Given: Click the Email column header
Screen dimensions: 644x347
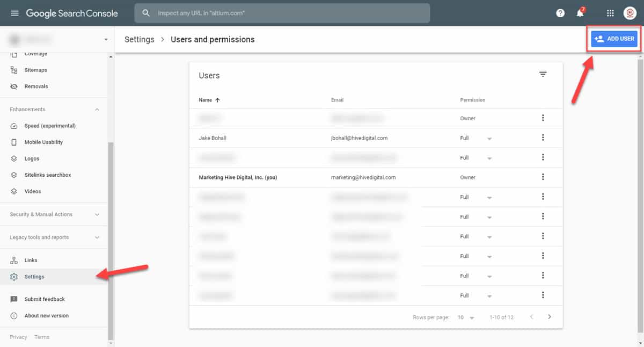Looking at the screenshot, I should click(338, 100).
